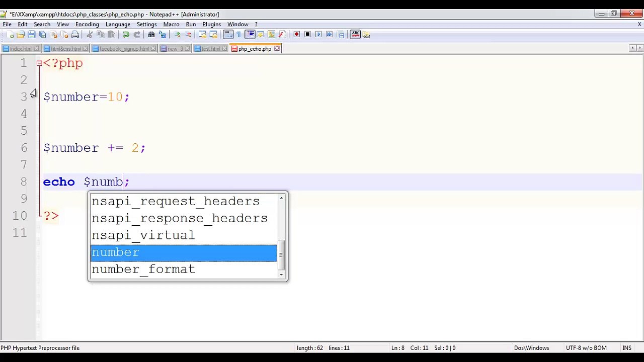
Task: Select highlighted 'number' autocomplete suggestion
Action: click(184, 252)
